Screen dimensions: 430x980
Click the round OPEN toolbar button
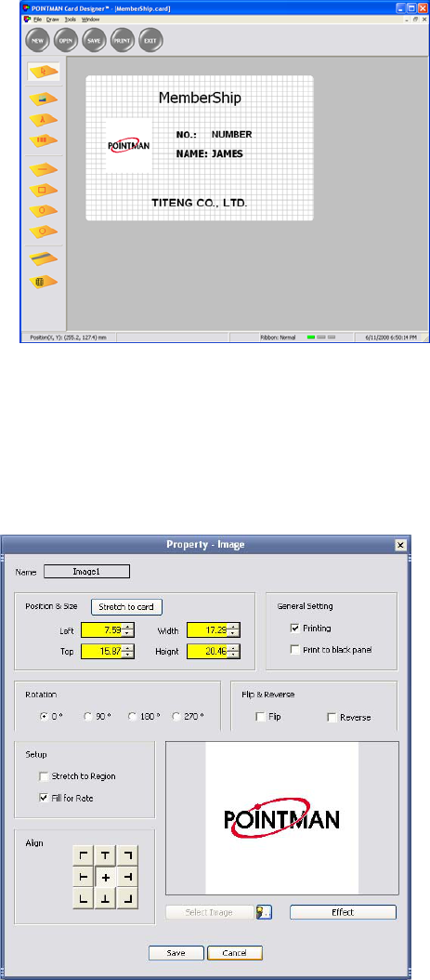(x=66, y=40)
